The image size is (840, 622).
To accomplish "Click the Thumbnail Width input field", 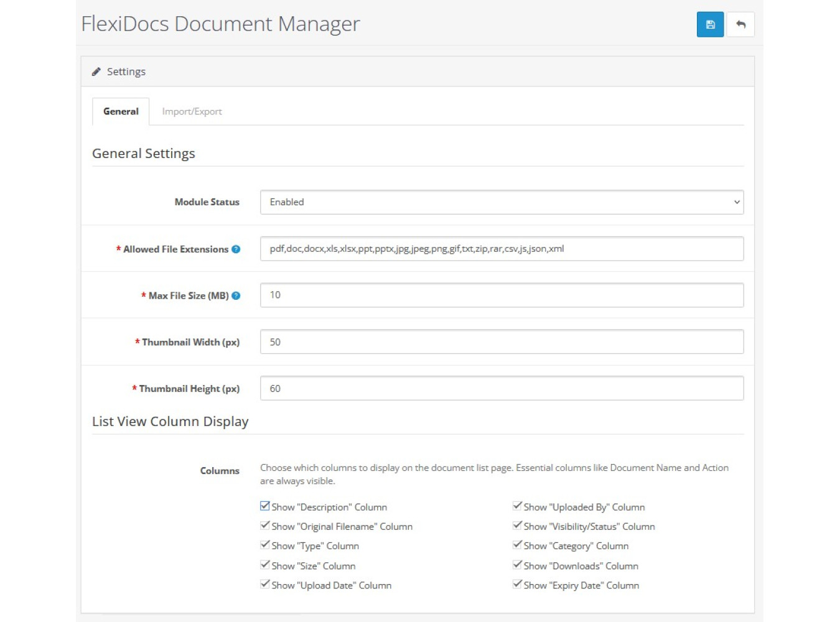I will 502,342.
